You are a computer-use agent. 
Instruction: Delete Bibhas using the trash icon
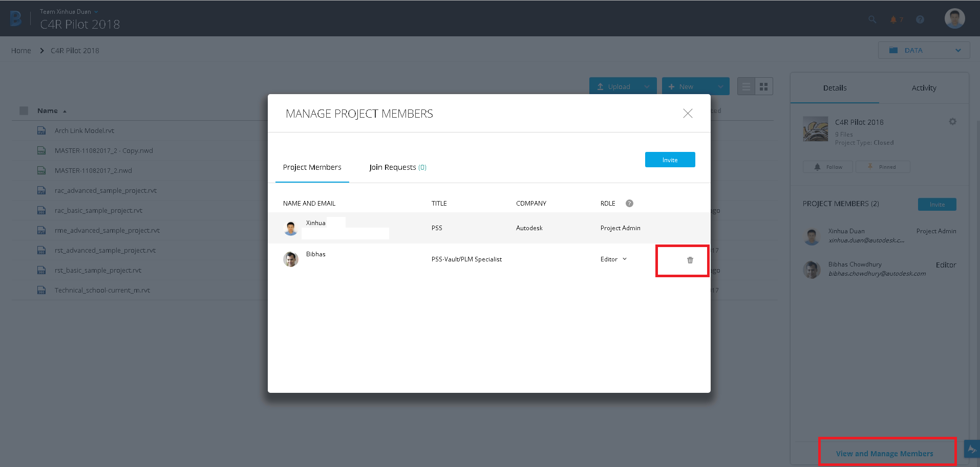point(689,260)
